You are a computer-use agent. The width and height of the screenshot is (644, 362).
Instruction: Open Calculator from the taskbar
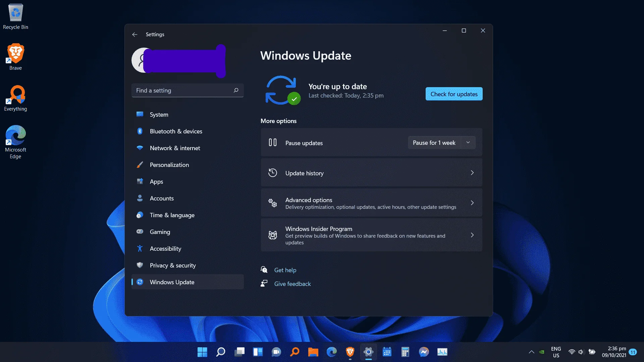click(x=406, y=352)
